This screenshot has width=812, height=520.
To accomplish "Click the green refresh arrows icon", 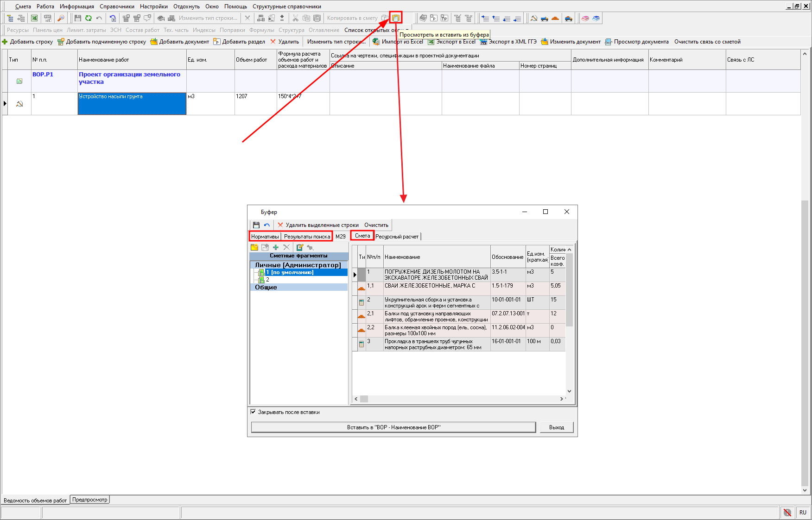I will tap(88, 18).
